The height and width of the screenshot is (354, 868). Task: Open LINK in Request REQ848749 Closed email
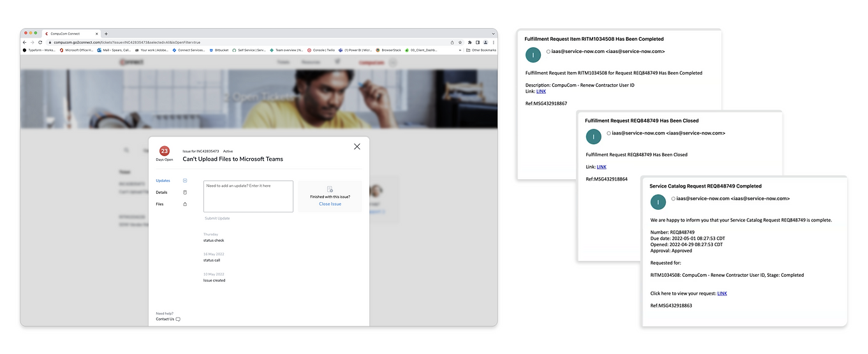(601, 167)
